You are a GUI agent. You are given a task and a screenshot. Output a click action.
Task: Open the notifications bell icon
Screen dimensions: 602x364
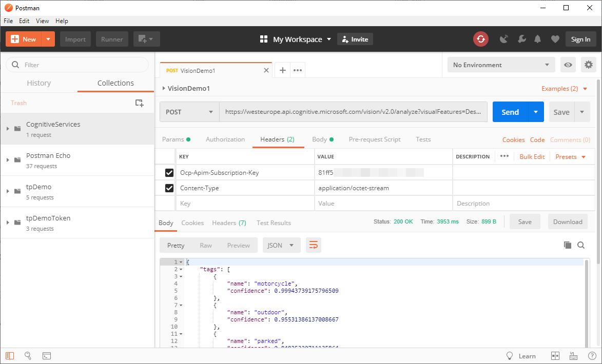pyautogui.click(x=537, y=39)
